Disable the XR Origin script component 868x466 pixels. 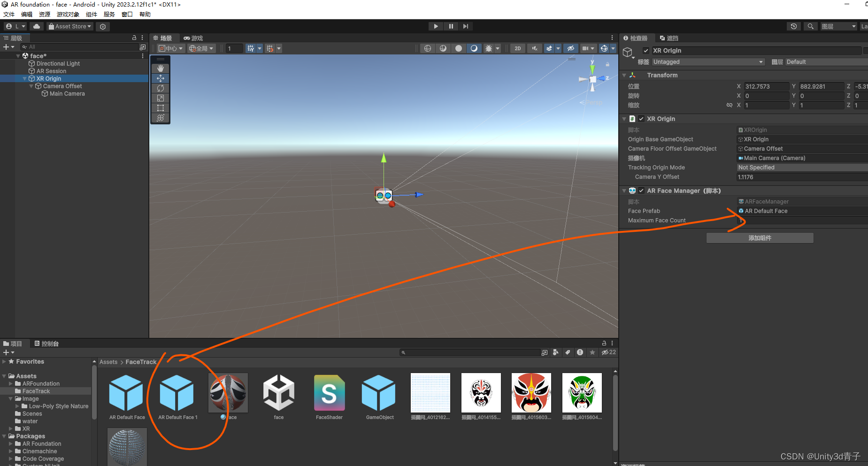pyautogui.click(x=641, y=119)
